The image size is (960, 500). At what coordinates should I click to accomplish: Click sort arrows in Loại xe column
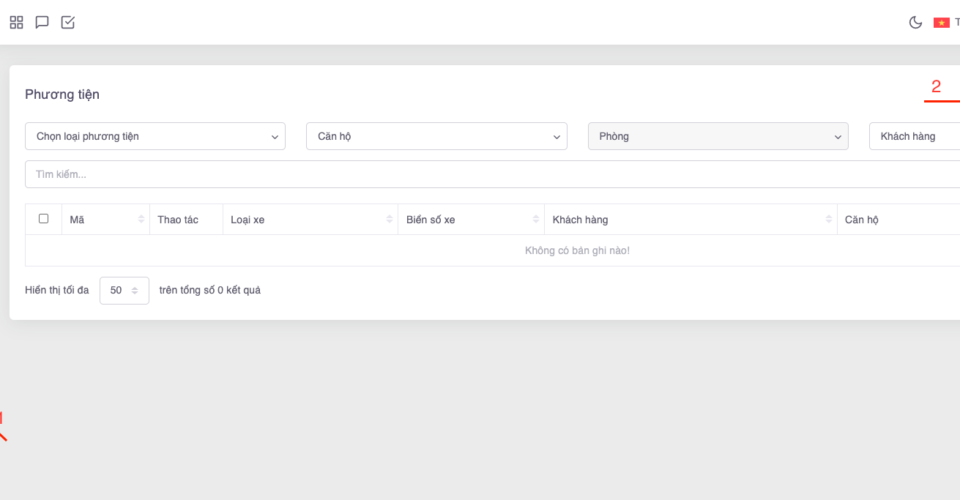[388, 220]
